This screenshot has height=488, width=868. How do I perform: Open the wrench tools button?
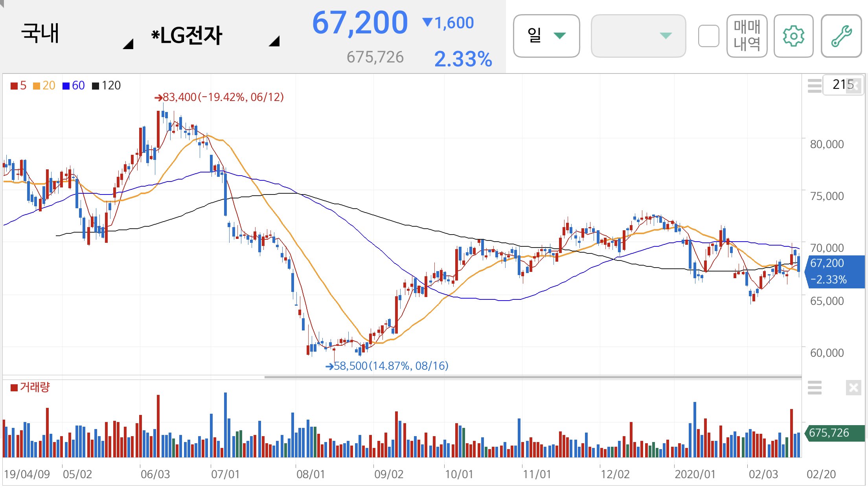coord(841,36)
